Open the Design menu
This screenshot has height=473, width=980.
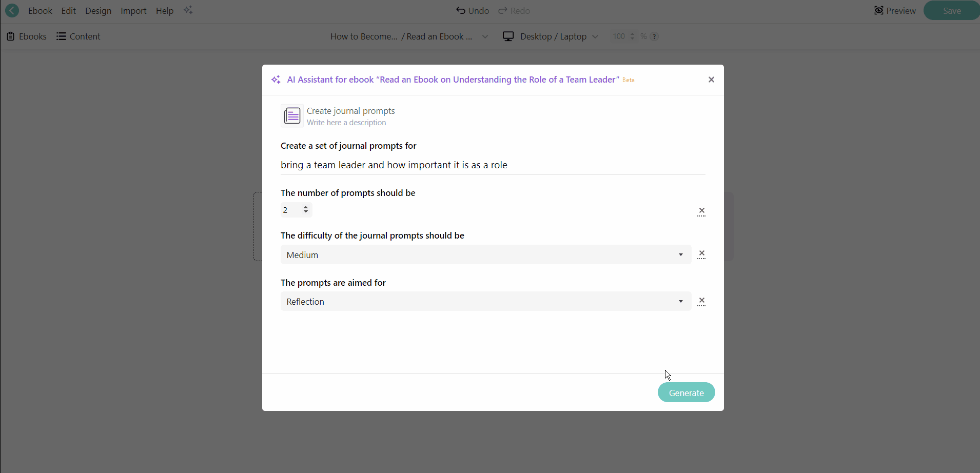click(x=98, y=11)
